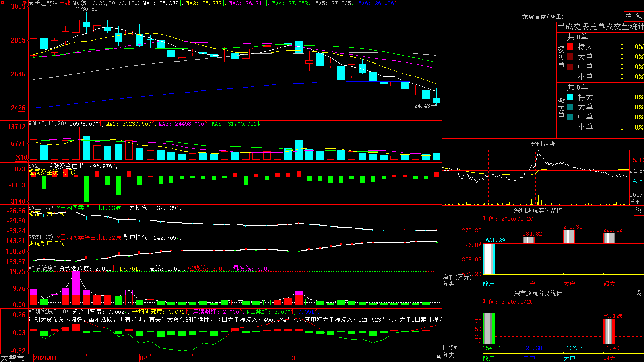Image resolution: width=644 pixels, height=362 pixels.
Task: Select the 超大 bar valued 221.62
Action: (609, 238)
